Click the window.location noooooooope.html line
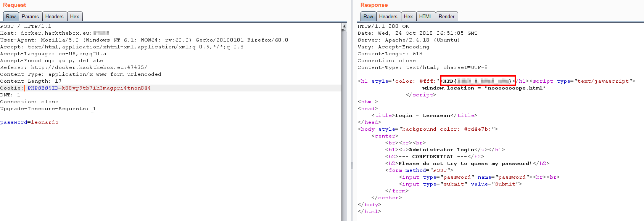This screenshot has height=221, width=644. click(x=484, y=88)
